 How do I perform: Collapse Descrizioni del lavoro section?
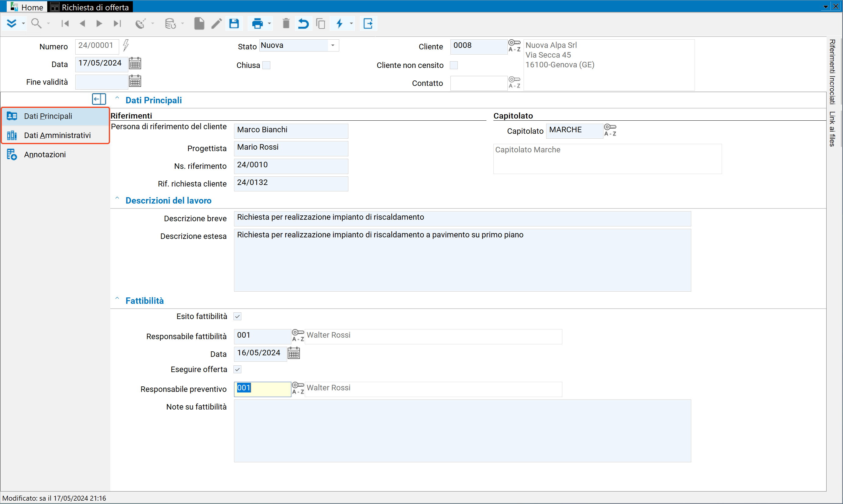tap(117, 199)
